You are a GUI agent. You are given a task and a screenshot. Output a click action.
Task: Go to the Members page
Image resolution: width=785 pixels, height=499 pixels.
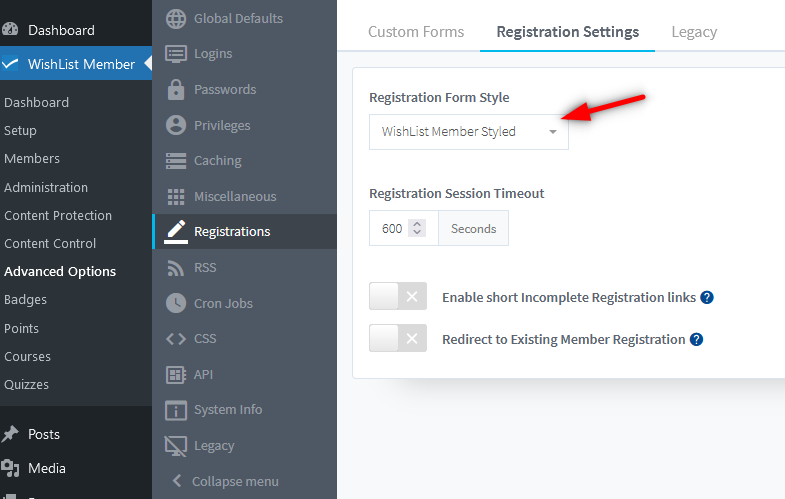pyautogui.click(x=32, y=158)
